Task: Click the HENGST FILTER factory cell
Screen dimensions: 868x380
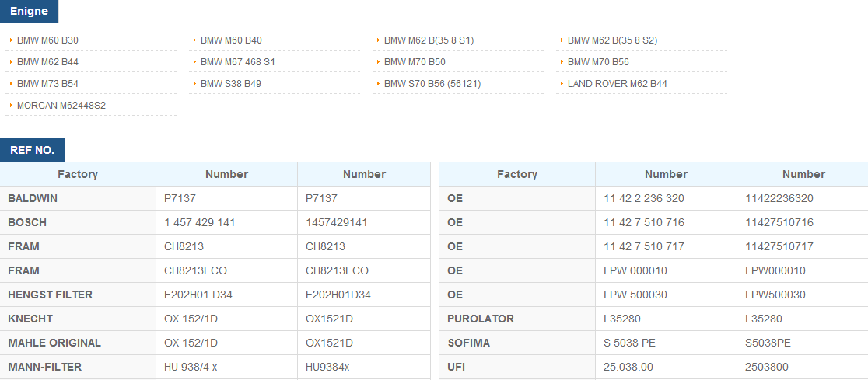Action: 78,295
